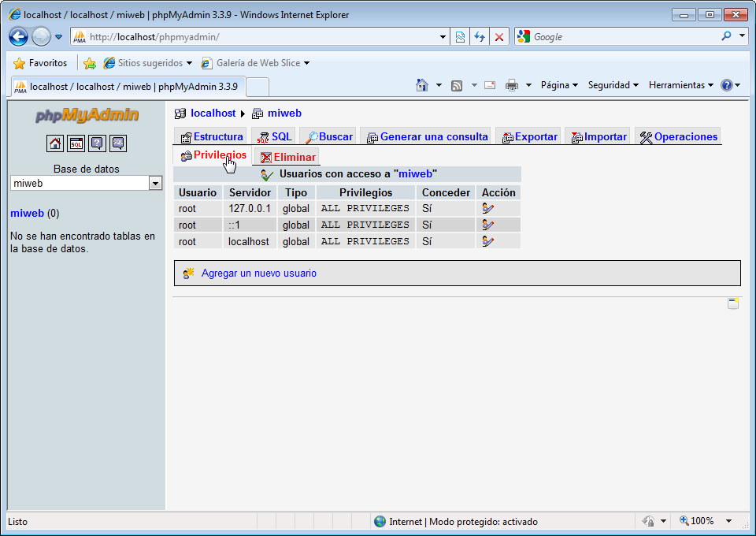Expand Galería de Web Slice dropdown
Screen dimensions: 756x536
[x=306, y=63]
